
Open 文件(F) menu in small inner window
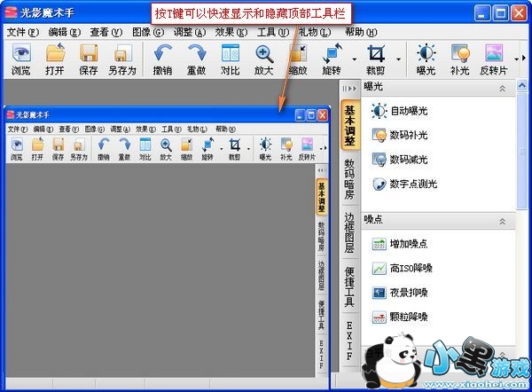point(18,129)
